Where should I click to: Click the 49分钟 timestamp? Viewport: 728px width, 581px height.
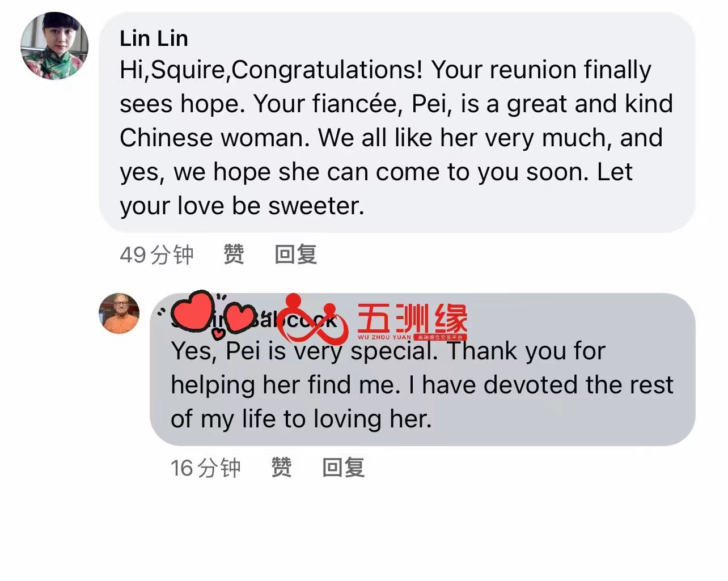pos(156,255)
